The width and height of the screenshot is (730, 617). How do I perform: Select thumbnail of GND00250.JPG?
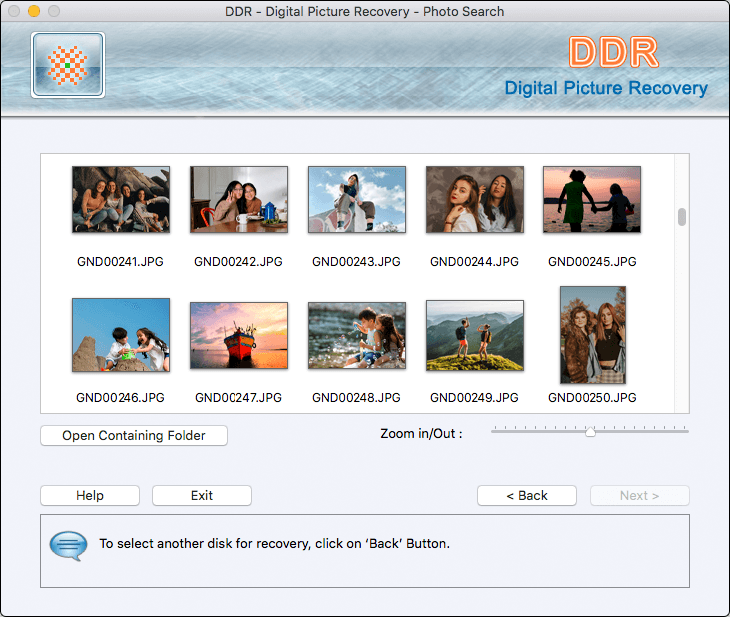click(593, 335)
